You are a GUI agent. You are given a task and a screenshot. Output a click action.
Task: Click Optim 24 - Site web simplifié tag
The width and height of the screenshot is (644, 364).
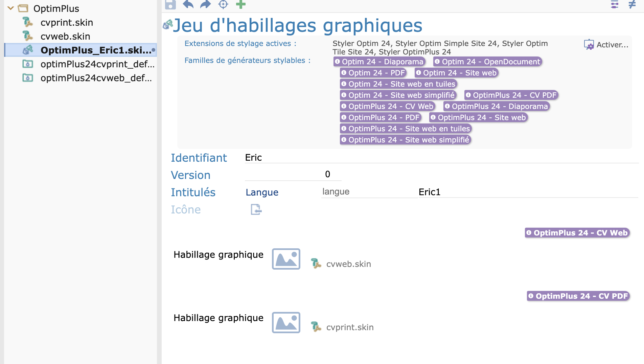point(398,95)
